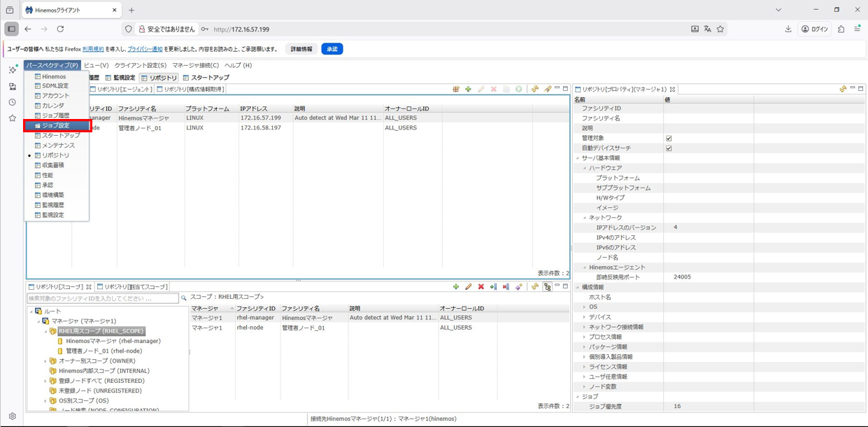868x427 pixels.
Task: Choose 監視履歴 from the perspective menu
Action: pos(52,205)
